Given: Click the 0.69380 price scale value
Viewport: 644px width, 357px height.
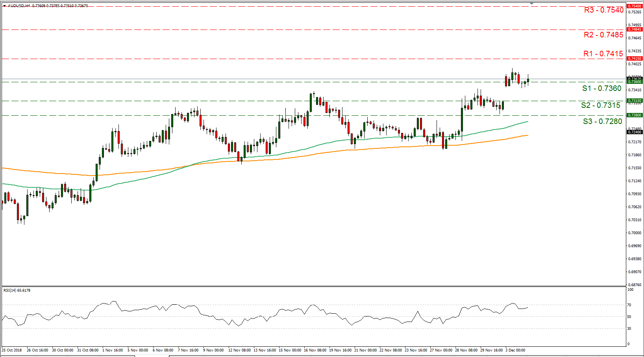Looking at the screenshot, I should [635, 259].
